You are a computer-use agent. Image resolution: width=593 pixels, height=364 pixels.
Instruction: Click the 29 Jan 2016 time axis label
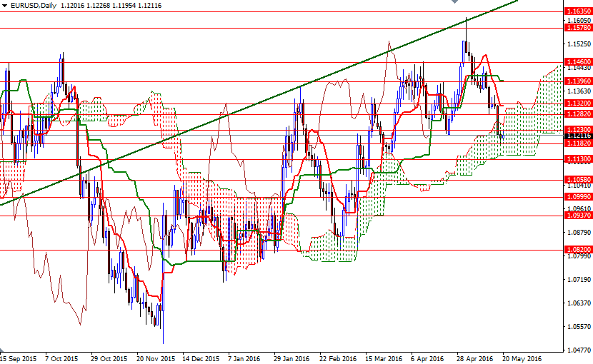click(291, 358)
